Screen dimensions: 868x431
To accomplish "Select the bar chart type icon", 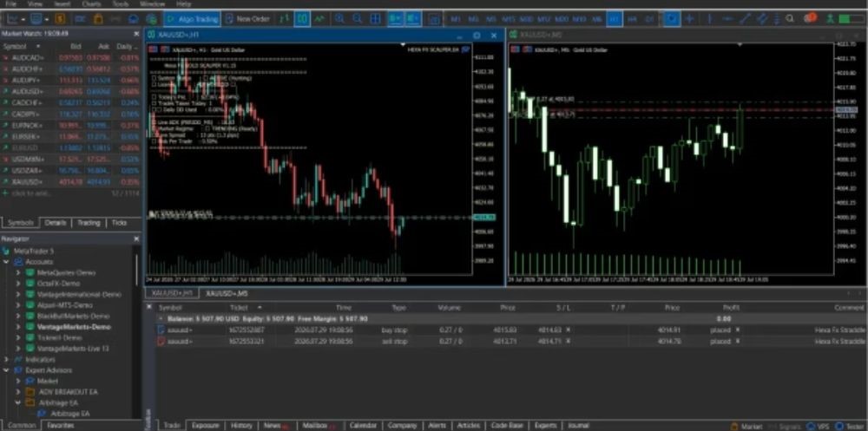I will 285,19.
